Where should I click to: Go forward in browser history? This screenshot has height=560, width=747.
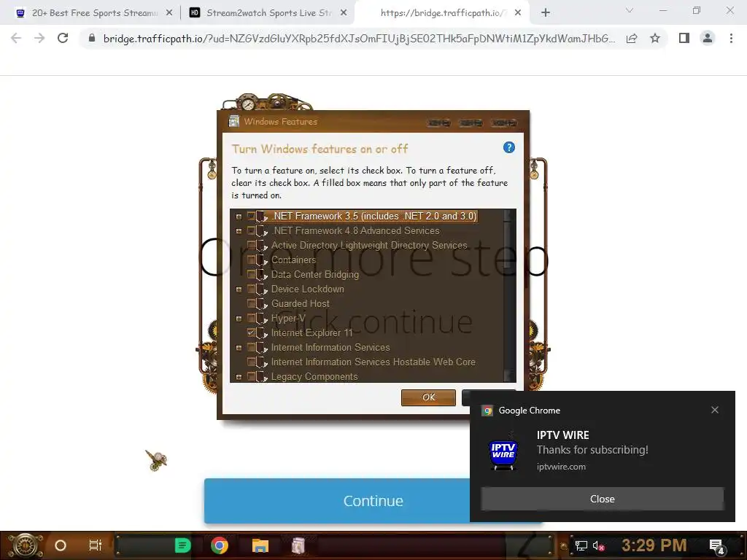(39, 38)
